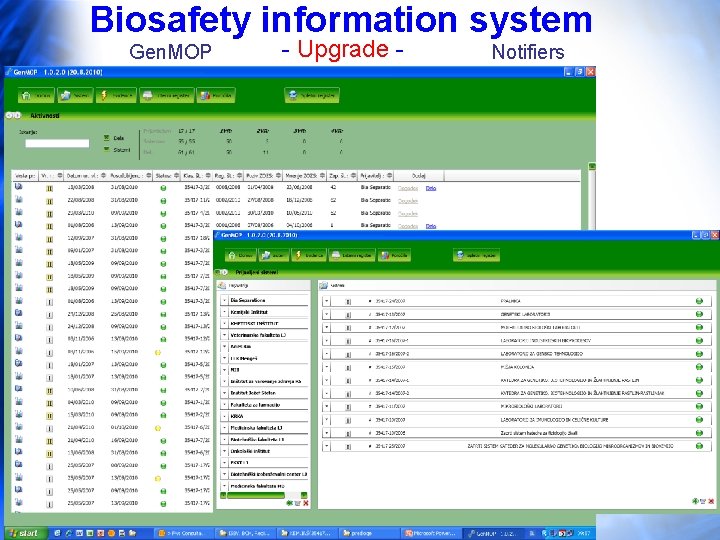Select Institut Jožef Stefan in notifiers list

point(253,393)
